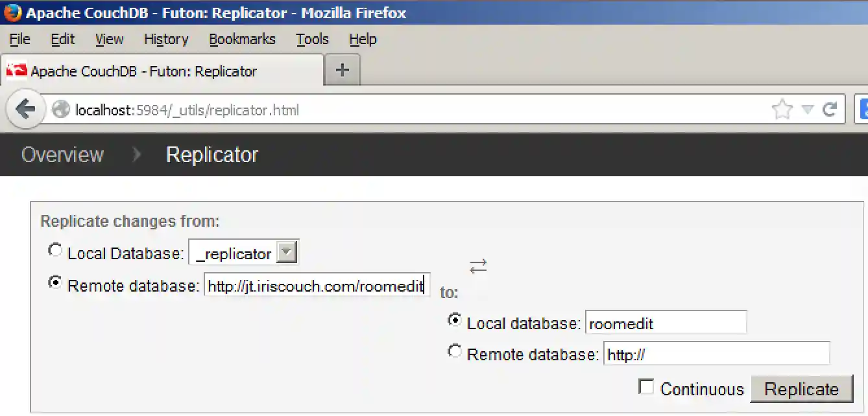Open the _replicator database dropdown
868x416 pixels.
(x=288, y=252)
